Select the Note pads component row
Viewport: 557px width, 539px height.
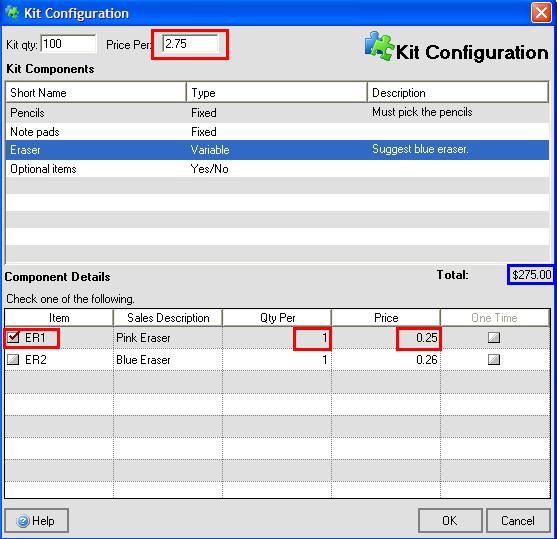277,132
